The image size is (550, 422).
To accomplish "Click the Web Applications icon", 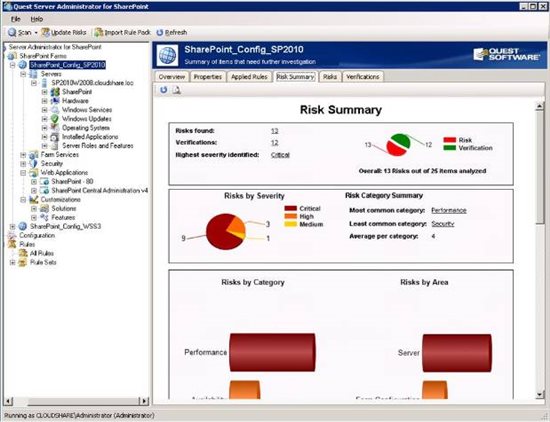I will [34, 173].
